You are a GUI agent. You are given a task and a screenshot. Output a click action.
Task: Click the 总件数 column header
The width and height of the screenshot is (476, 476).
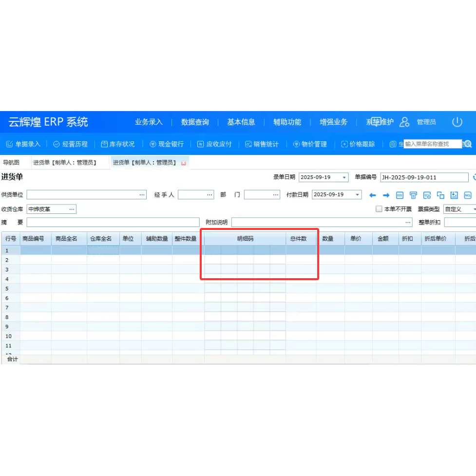click(301, 239)
